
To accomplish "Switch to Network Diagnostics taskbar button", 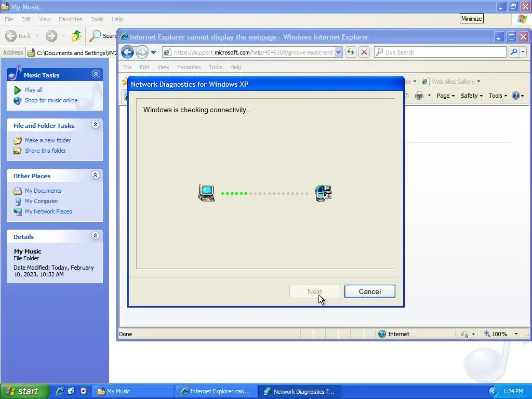I will [300, 391].
